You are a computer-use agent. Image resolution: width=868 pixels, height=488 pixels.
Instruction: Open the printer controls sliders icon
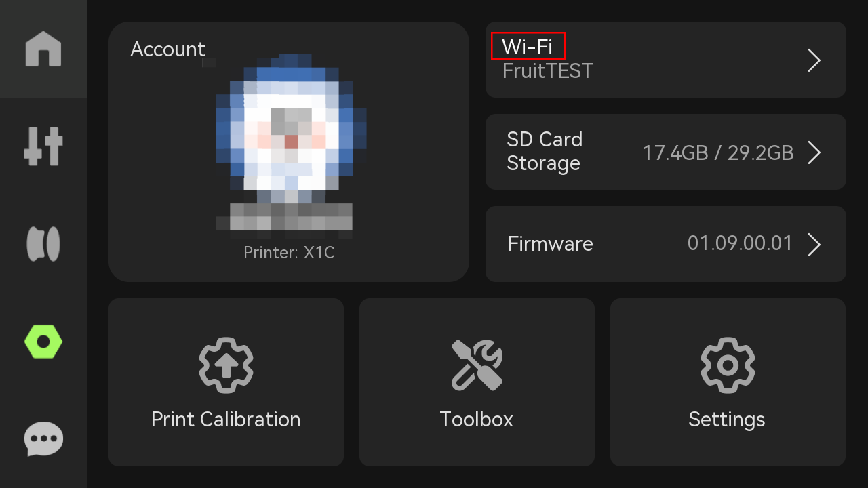click(43, 146)
